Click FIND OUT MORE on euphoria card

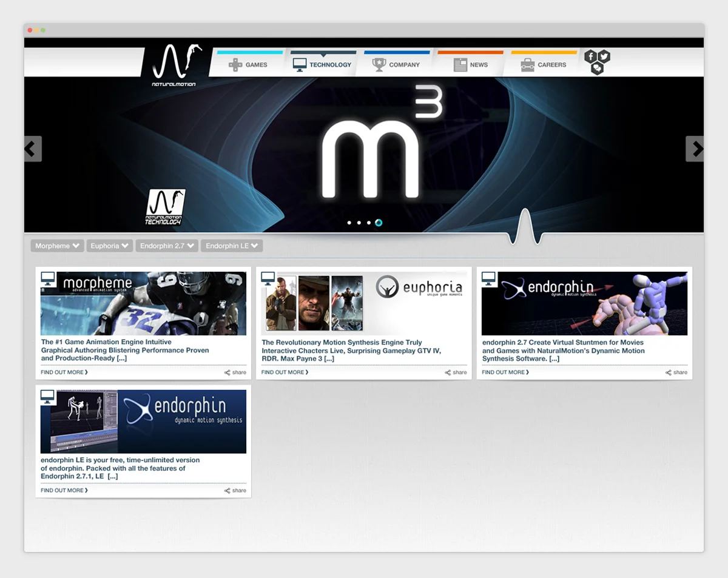285,372
